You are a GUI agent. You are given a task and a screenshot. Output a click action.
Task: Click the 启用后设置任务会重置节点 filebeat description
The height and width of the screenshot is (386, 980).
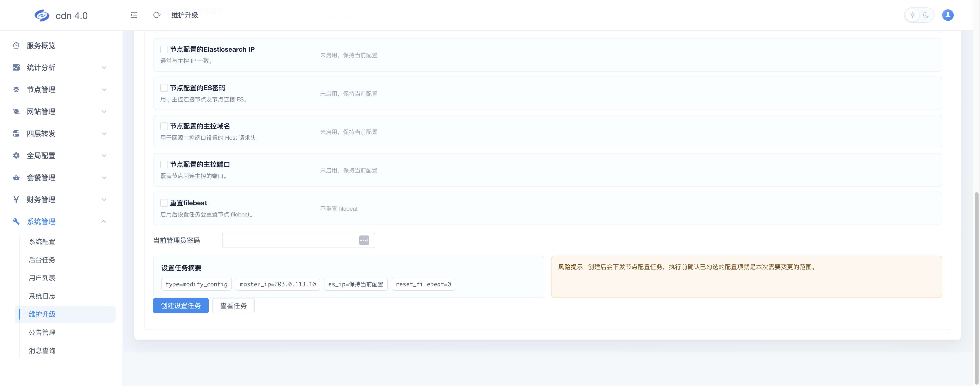tap(206, 215)
